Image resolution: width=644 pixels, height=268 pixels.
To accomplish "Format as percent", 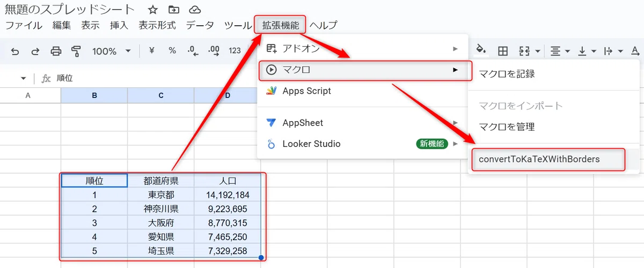I will pos(172,50).
